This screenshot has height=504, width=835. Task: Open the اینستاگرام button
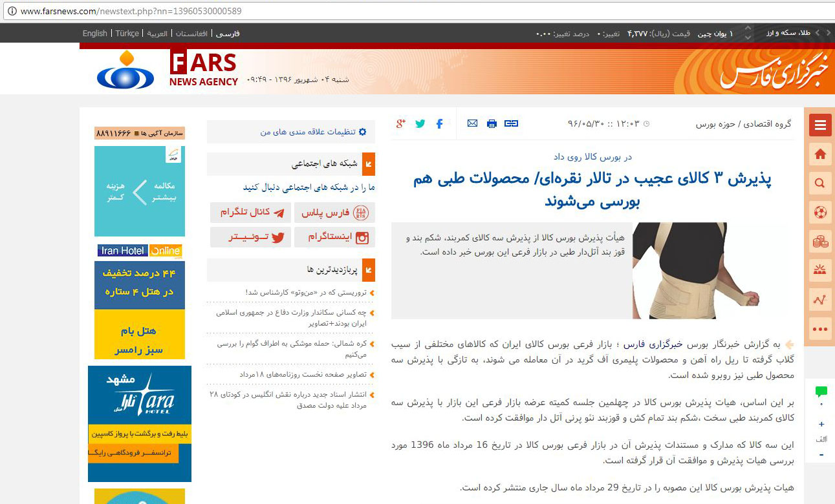click(x=335, y=237)
